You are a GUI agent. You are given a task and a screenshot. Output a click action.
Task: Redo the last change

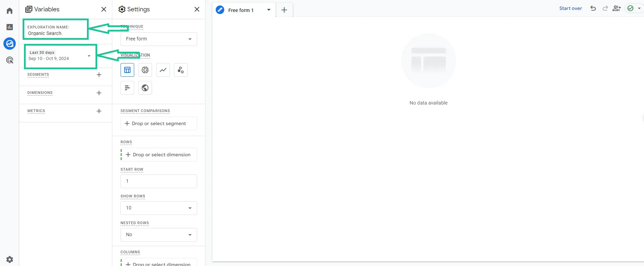point(605,8)
